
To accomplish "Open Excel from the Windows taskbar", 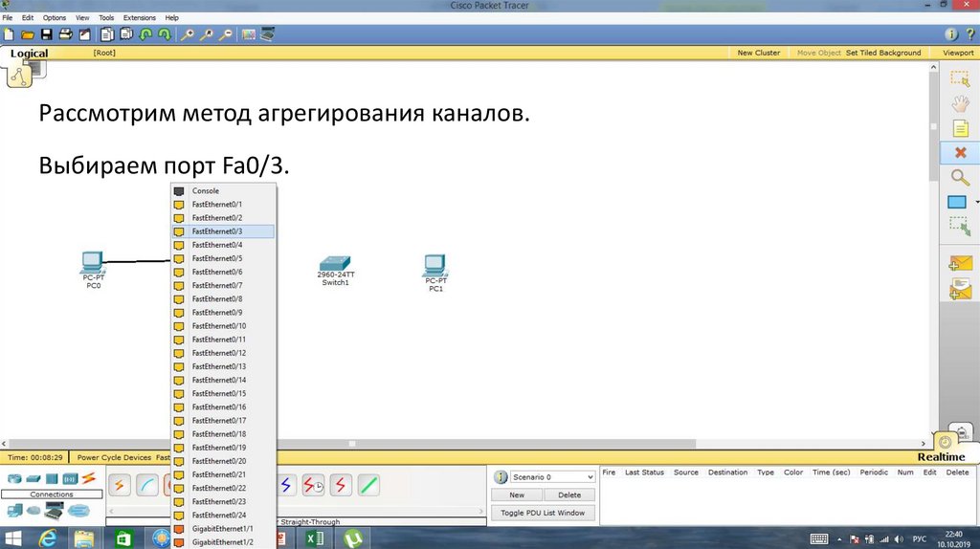I will click(x=315, y=538).
